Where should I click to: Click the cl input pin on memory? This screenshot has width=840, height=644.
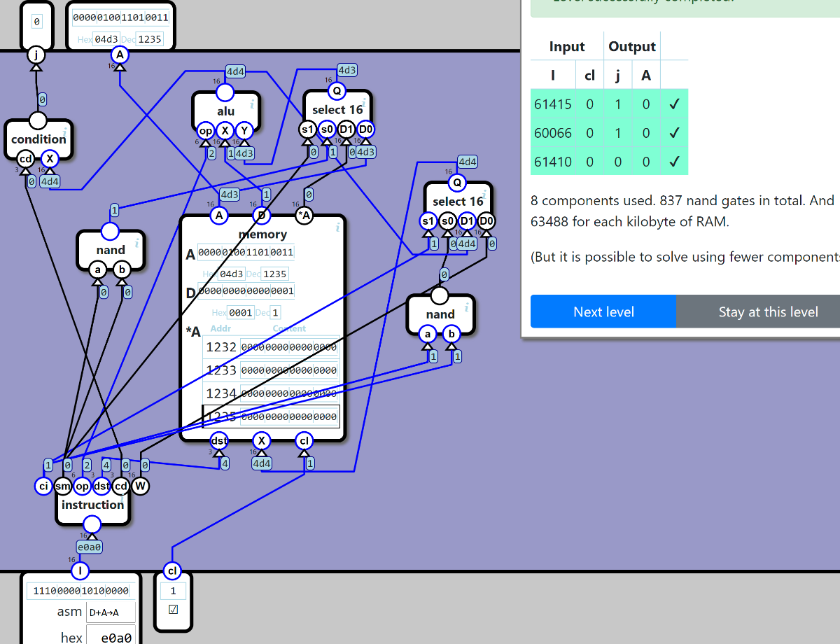pyautogui.click(x=304, y=440)
